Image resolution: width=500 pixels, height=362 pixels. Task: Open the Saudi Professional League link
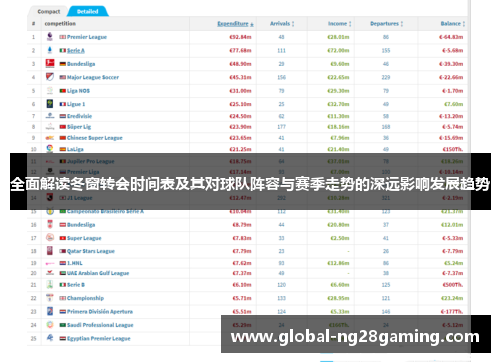click(x=100, y=325)
